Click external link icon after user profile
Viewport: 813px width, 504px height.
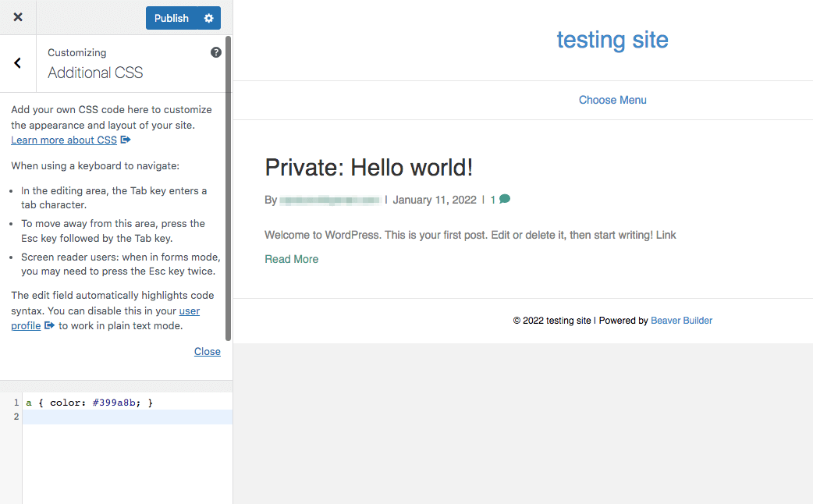pyautogui.click(x=49, y=326)
